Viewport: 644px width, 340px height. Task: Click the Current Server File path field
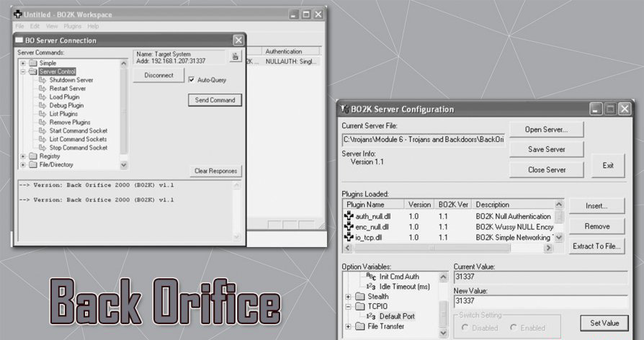point(424,140)
